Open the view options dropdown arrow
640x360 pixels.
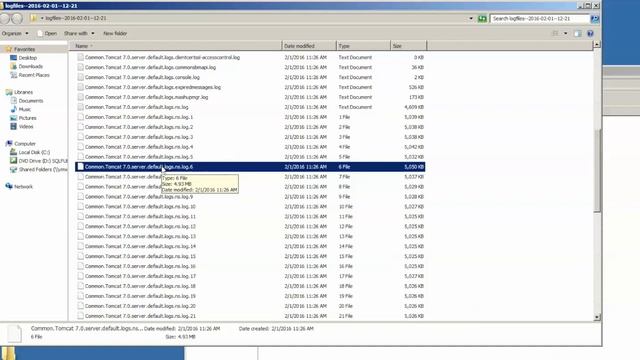565,33
